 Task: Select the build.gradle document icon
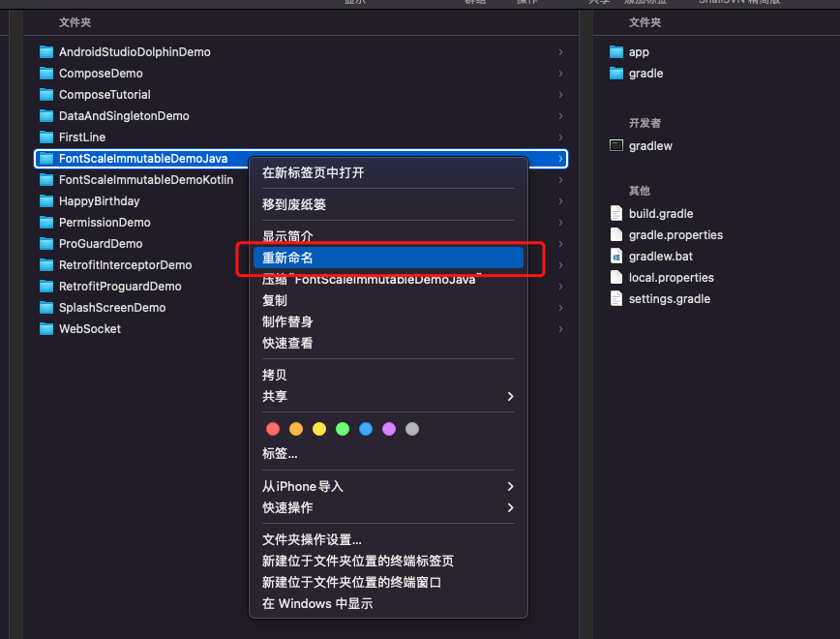[x=615, y=213]
